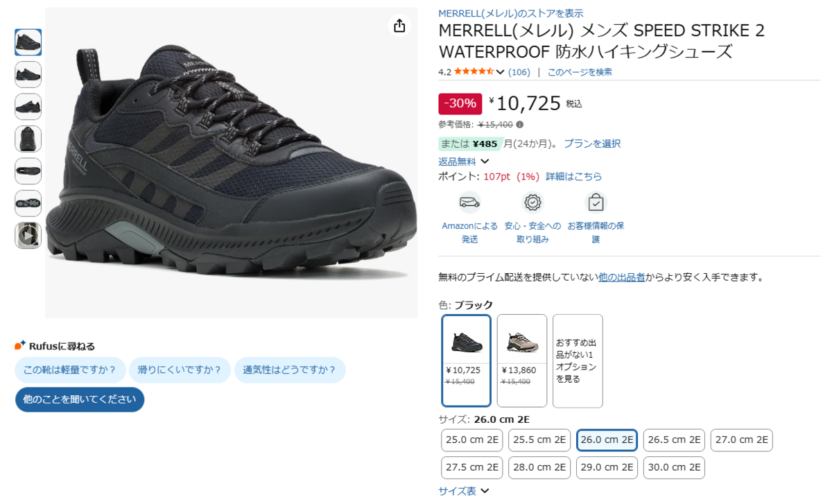Select size 27.0 cm 2E
Image resolution: width=832 pixels, height=504 pixels.
tap(742, 440)
